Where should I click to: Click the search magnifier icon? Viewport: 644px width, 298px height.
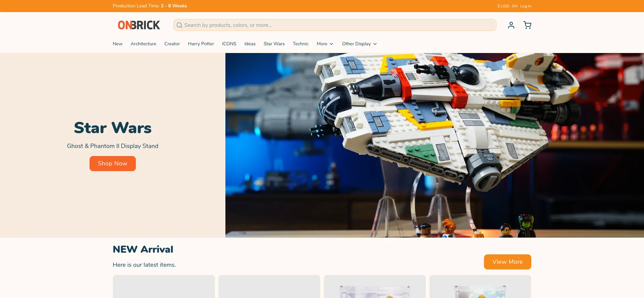[179, 25]
